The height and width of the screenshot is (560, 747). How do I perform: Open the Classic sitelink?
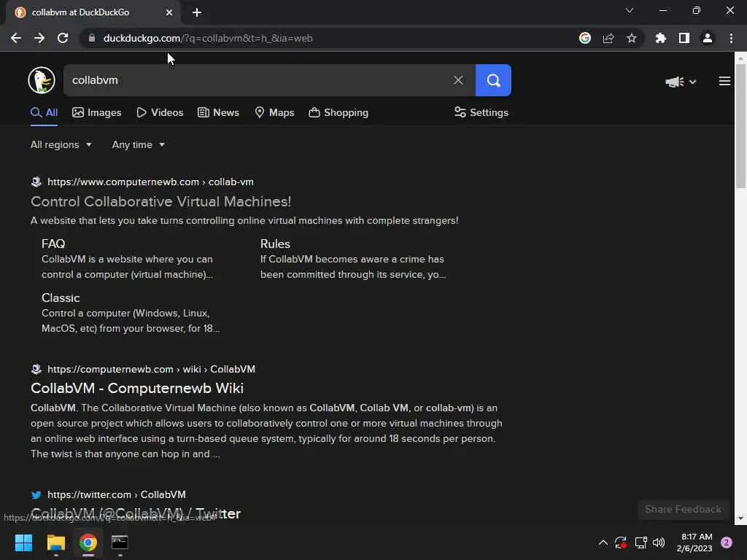61,298
